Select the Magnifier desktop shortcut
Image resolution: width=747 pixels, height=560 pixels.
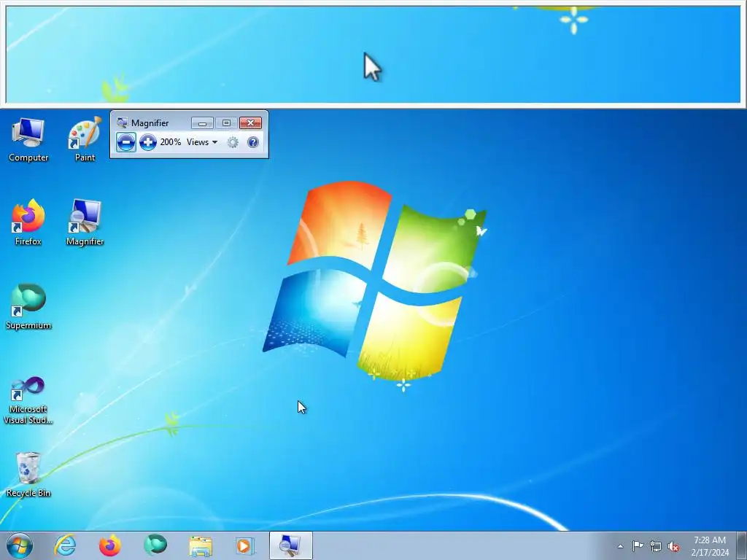point(85,222)
